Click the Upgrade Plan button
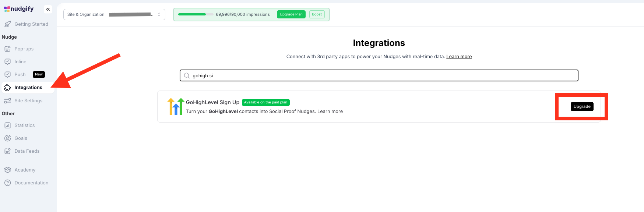The width and height of the screenshot is (644, 212). (291, 14)
